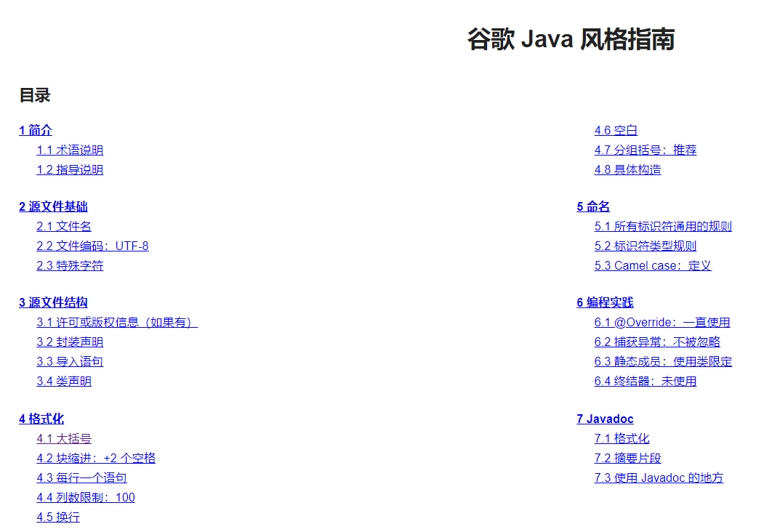Open '3.1 许可或版权信息（如果有）' link

pyautogui.click(x=117, y=322)
